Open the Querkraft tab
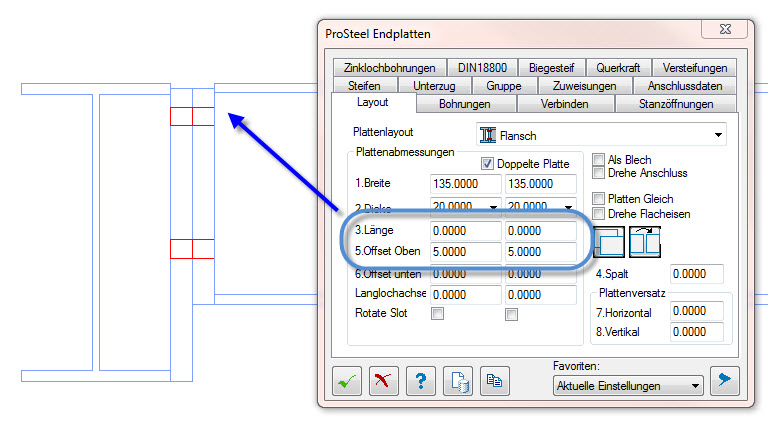 pyautogui.click(x=618, y=68)
